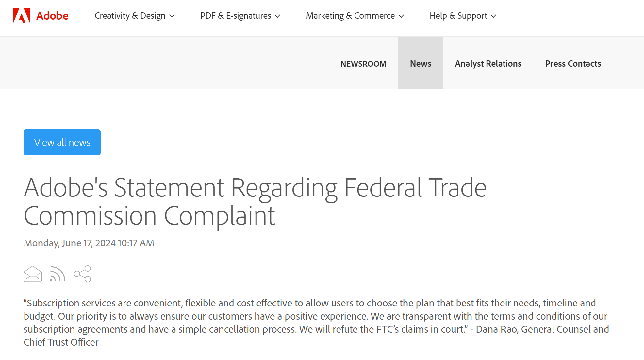Viewport: 644px width, 360px height.
Task: Click the email alert envelope icon
Action: [x=33, y=274]
